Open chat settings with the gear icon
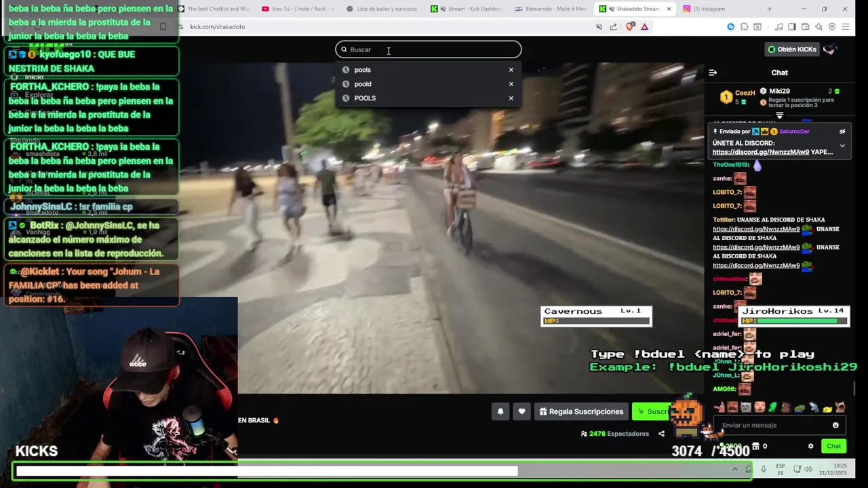This screenshot has width=868, height=488. point(810,446)
